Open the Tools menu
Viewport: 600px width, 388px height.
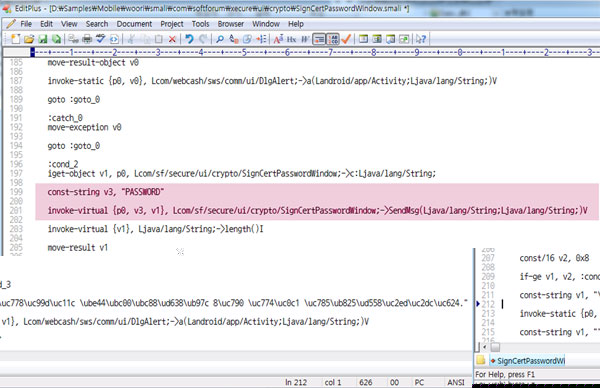(201, 24)
